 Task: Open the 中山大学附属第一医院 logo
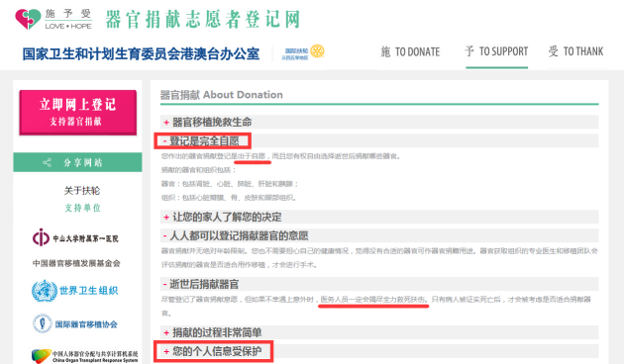coord(75,237)
